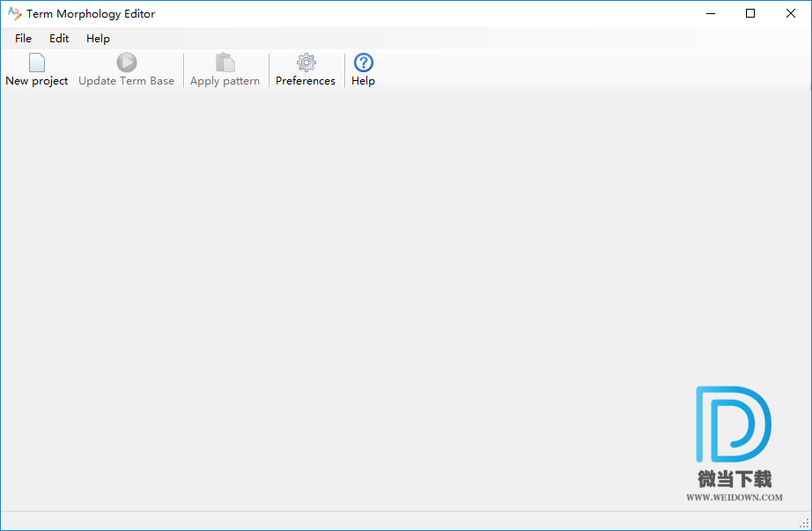Screen dimensions: 812x531
Task: Click the Term Morphology Editor app icon
Action: [14, 13]
